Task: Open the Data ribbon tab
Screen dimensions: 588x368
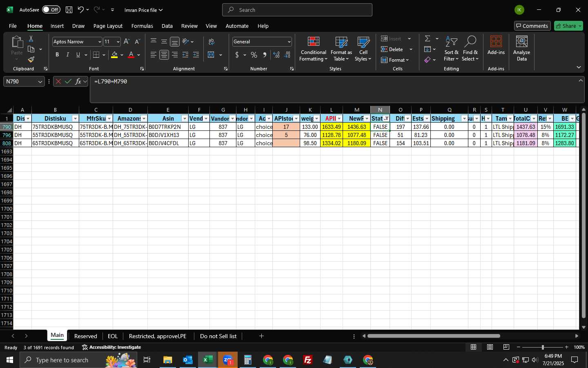Action: tap(167, 26)
